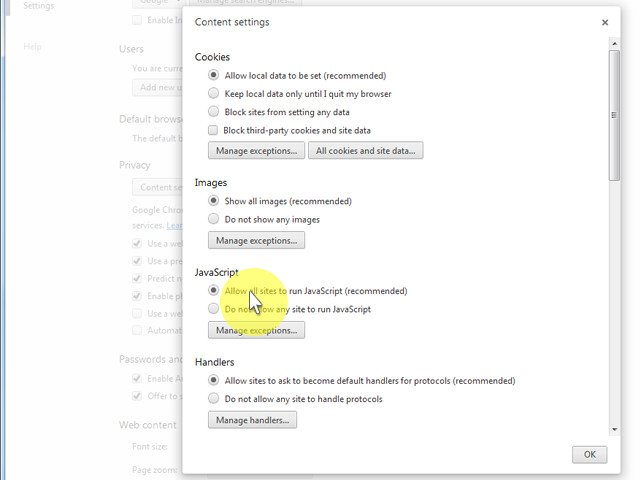This screenshot has width=640, height=480.
Task: Select Do not allow any site handlers
Action: pos(214,399)
